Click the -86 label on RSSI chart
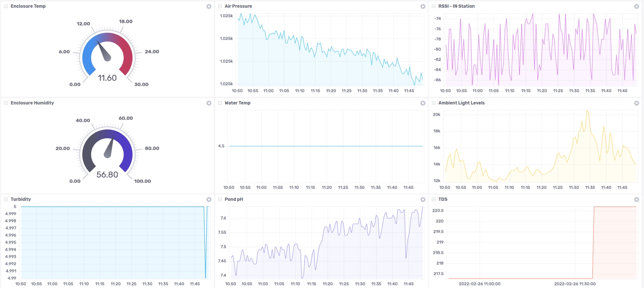Screen dimensions: 644x288 point(437,80)
